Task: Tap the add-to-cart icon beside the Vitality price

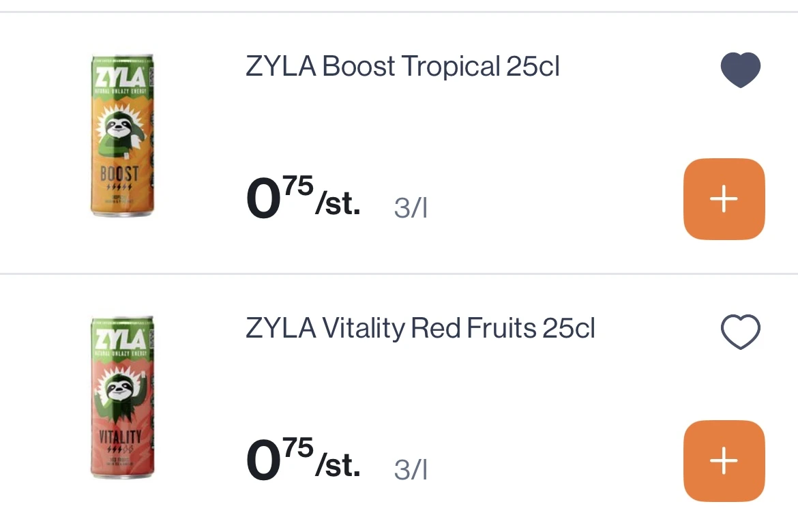Action: [724, 460]
